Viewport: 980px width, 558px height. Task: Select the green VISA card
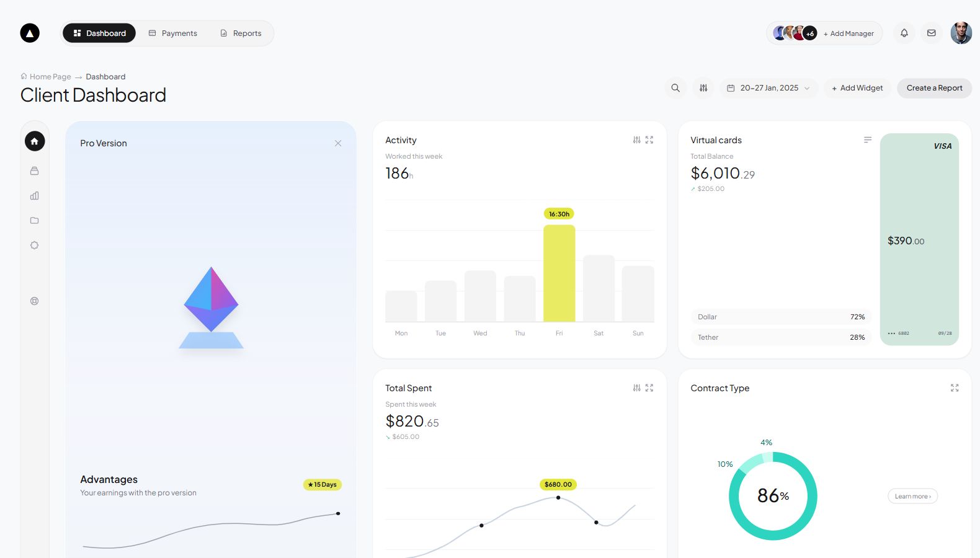(920, 239)
